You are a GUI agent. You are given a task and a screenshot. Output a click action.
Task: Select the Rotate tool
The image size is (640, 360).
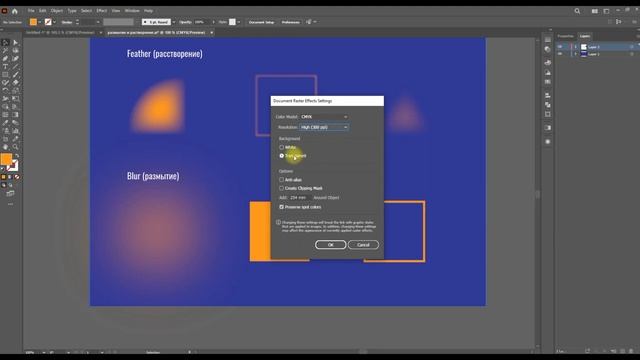point(5,91)
